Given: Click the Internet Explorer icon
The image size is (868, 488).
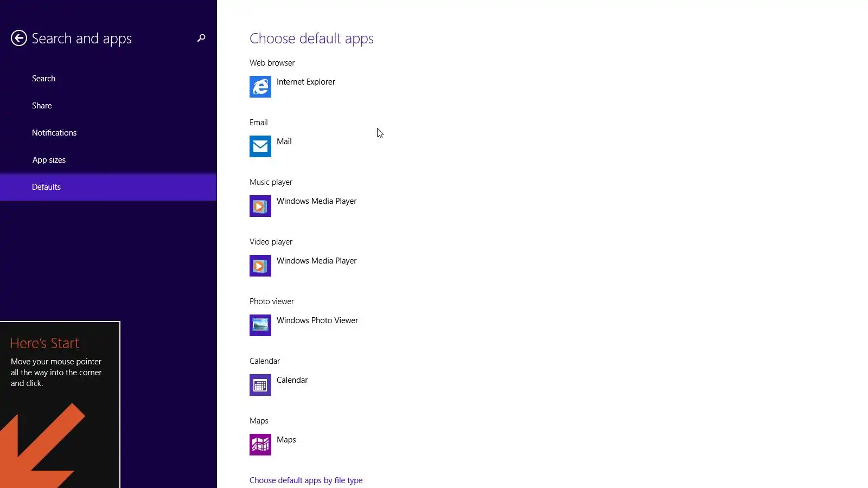Looking at the screenshot, I should point(260,87).
